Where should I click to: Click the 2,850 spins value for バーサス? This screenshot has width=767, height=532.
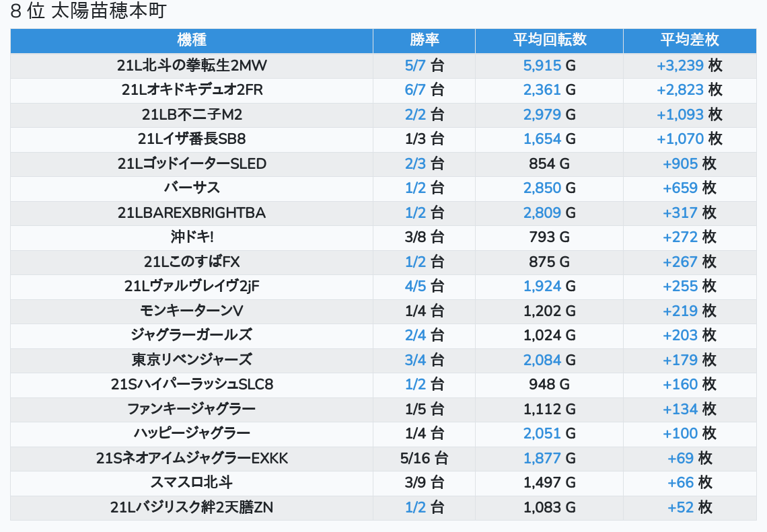[x=542, y=188]
